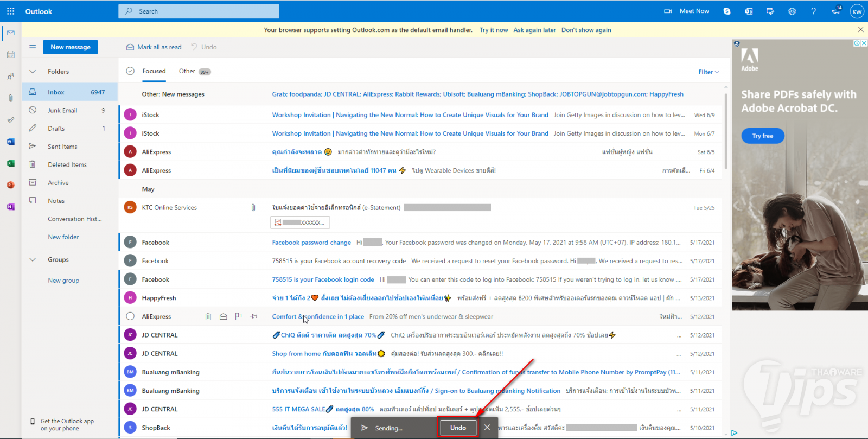Collapse the Folders section

(33, 72)
